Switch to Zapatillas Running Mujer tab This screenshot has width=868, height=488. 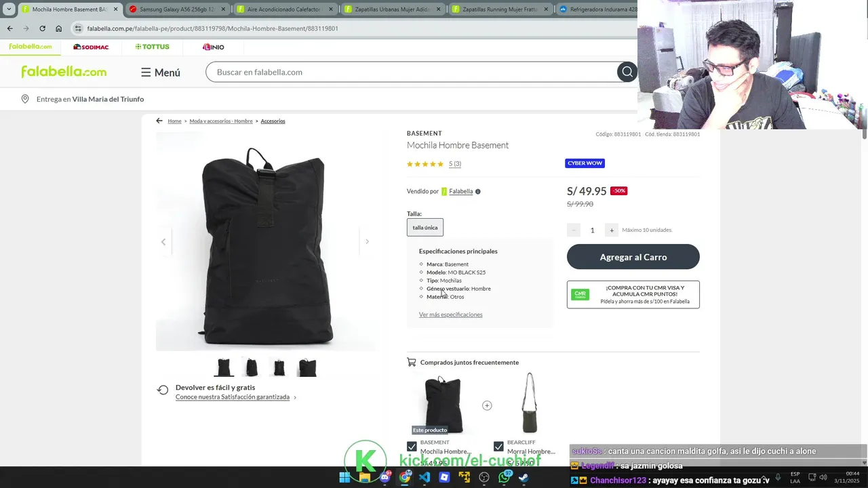[x=501, y=9]
